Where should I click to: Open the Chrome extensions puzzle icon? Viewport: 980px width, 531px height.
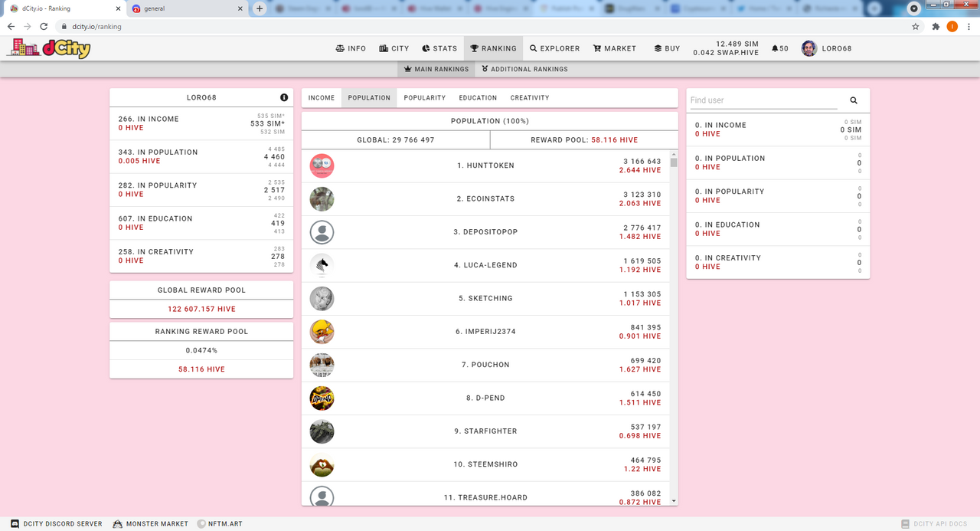[936, 26]
